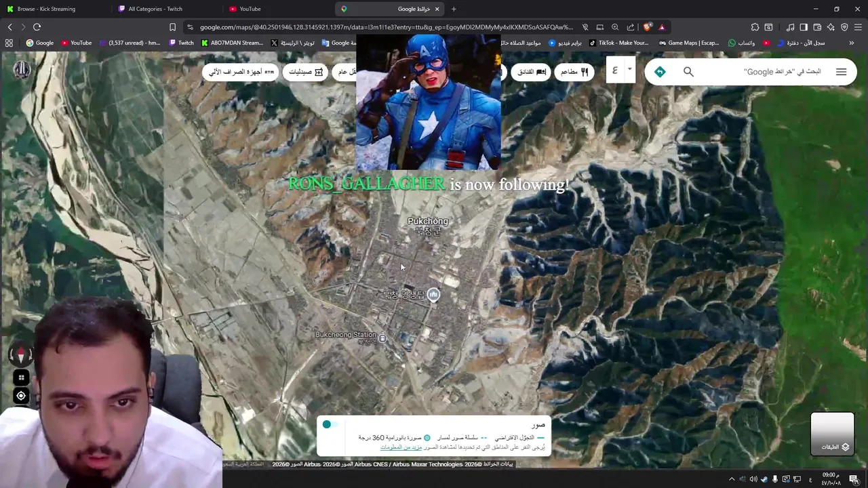Click the my-location target button

(21, 396)
